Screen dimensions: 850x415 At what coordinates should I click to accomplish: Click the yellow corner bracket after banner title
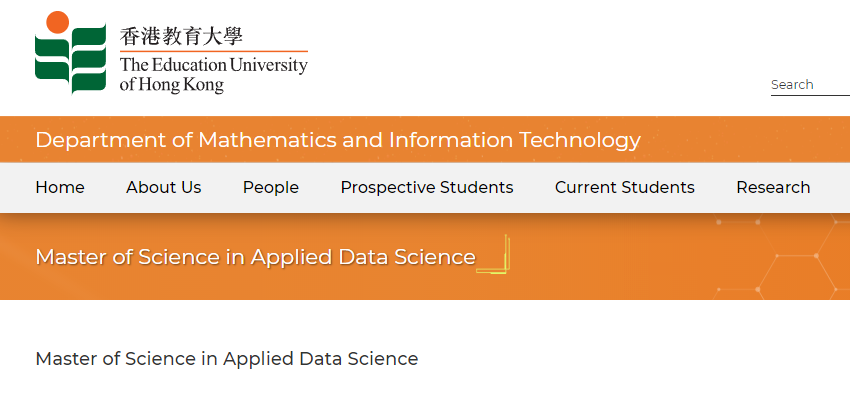pyautogui.click(x=496, y=257)
